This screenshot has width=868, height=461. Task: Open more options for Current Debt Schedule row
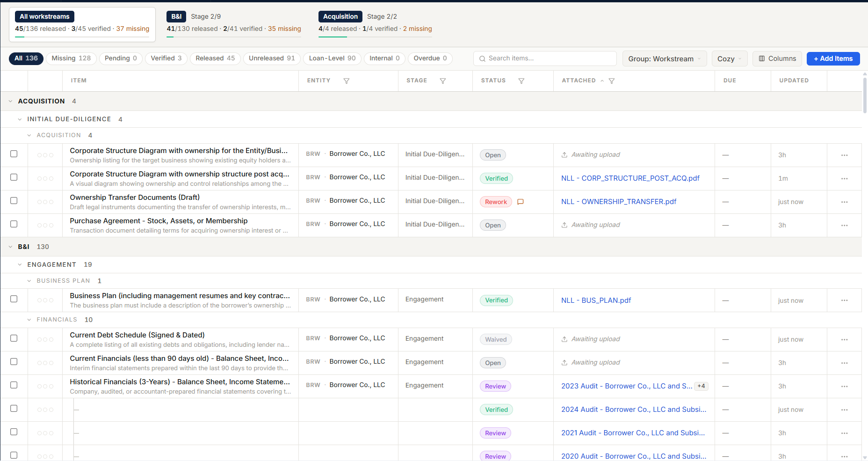(x=845, y=340)
